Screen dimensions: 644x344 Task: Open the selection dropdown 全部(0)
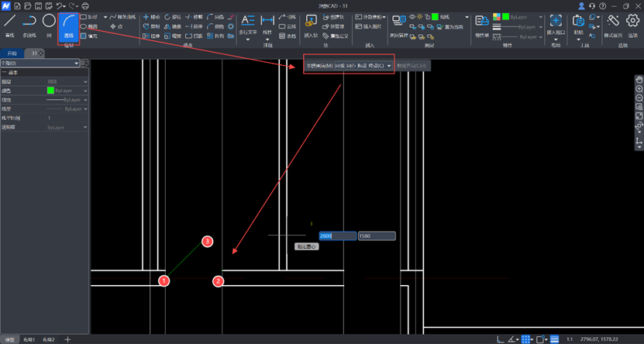point(40,64)
